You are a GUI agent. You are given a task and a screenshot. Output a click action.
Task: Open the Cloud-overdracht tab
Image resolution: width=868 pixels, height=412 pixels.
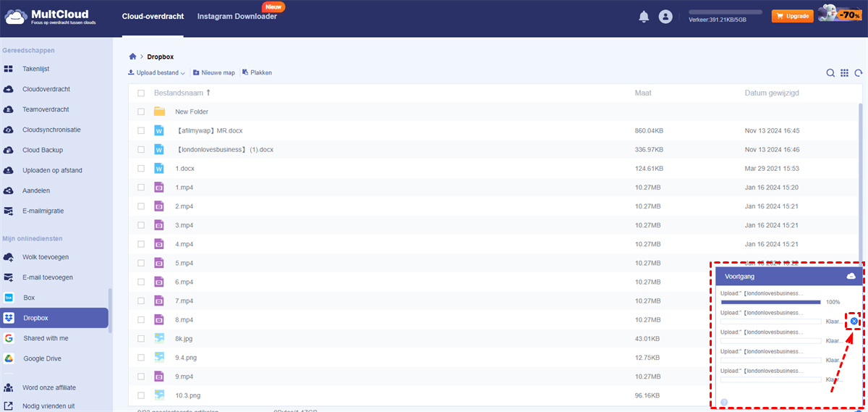coord(153,16)
